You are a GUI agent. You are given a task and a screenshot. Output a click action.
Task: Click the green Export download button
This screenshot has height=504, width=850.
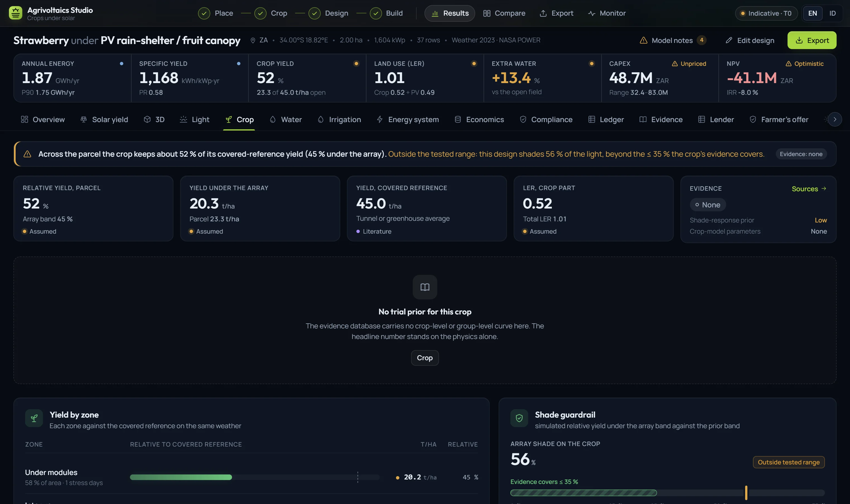point(812,40)
